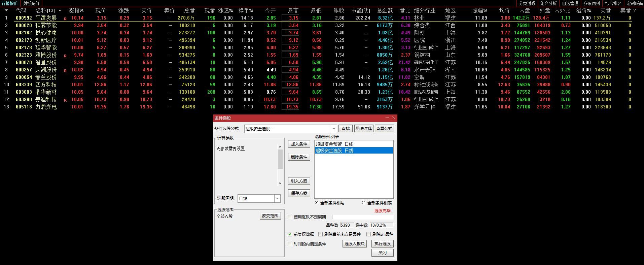
Task: Click the 关闭 button
Action: tap(383, 253)
